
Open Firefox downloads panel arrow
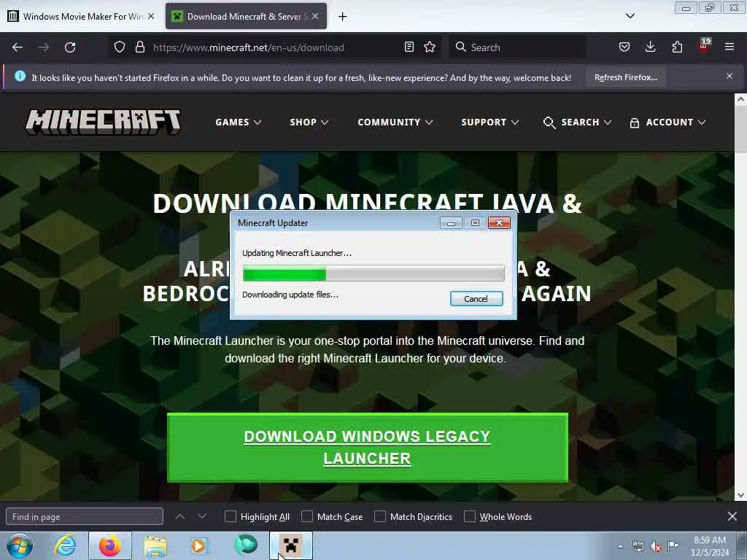click(650, 47)
